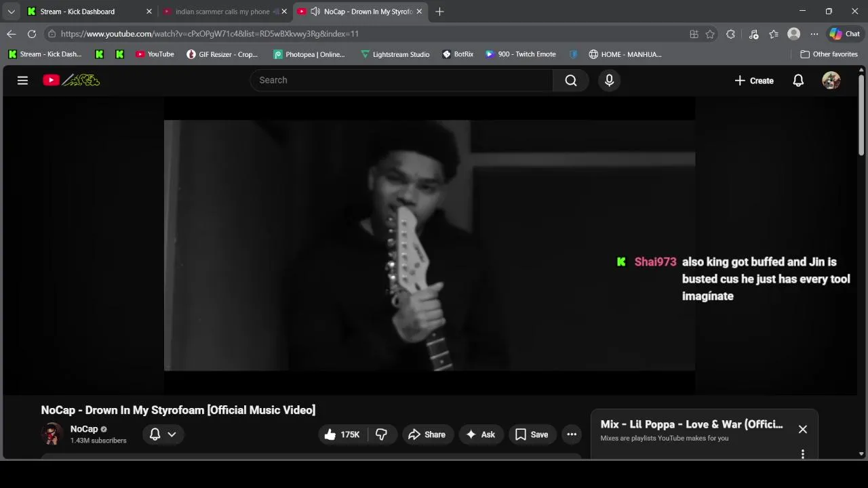Close the Stream - Kick Dashboard tab
868x488 pixels.
(149, 12)
